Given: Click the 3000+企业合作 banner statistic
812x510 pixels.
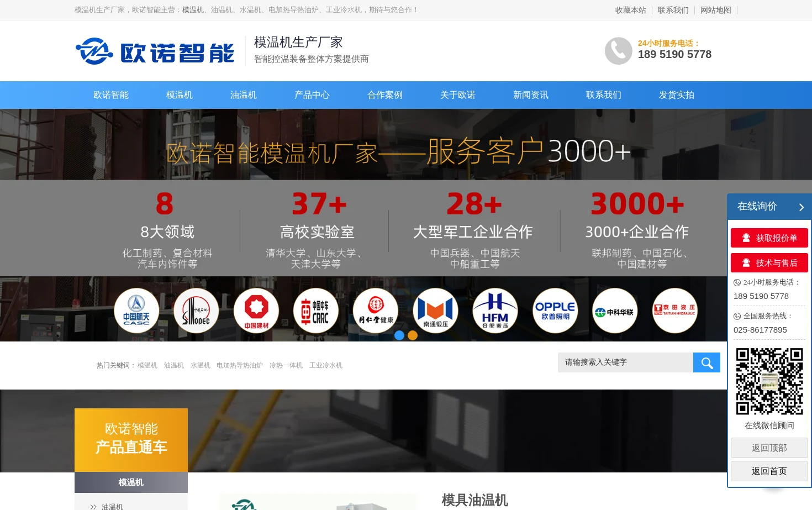Looking at the screenshot, I should 637,232.
